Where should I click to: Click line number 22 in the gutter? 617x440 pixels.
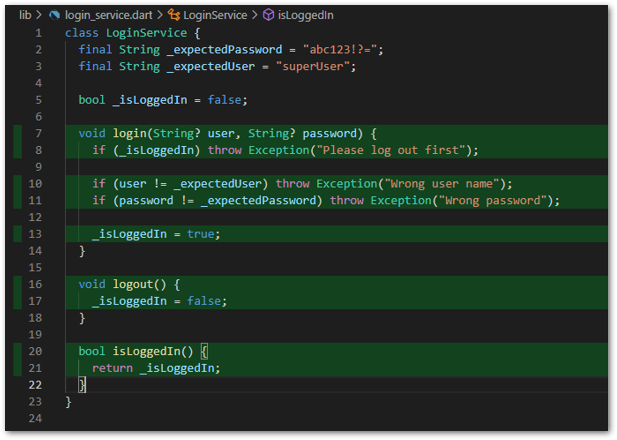35,385
